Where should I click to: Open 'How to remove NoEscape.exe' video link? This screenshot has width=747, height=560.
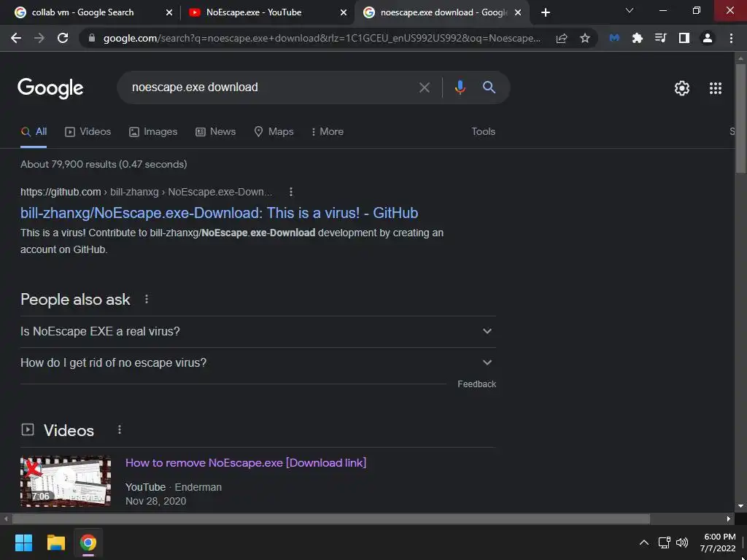pyautogui.click(x=246, y=463)
